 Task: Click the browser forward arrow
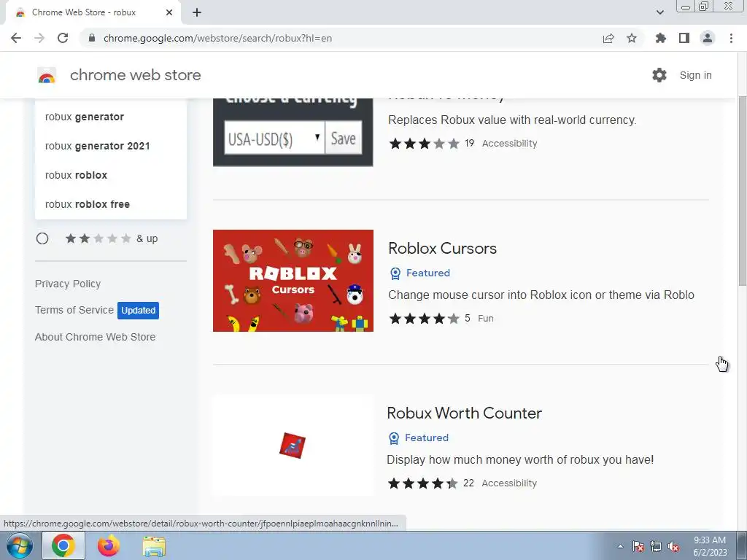pos(39,38)
